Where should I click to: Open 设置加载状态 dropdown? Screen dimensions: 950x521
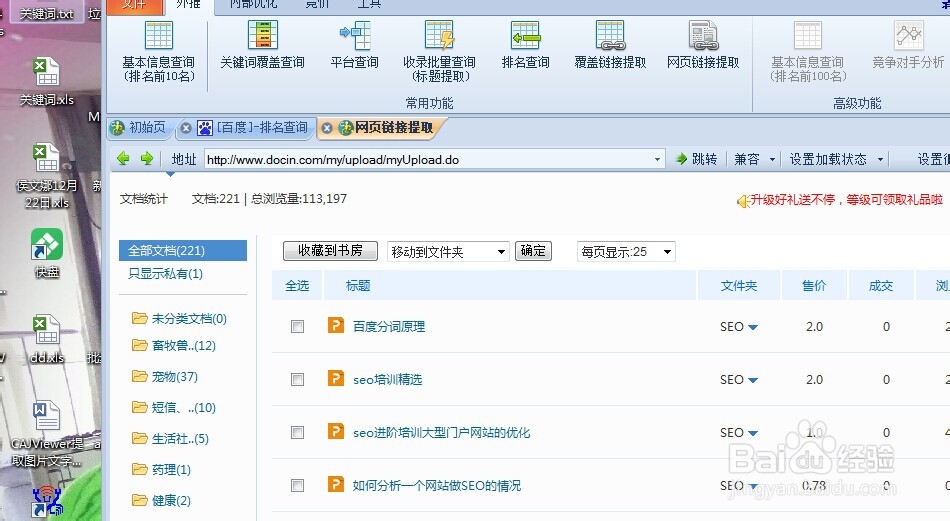click(x=880, y=159)
